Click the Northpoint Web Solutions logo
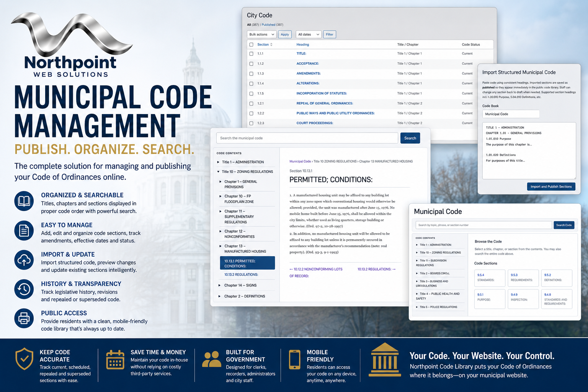The width and height of the screenshot is (588, 392). [72, 45]
